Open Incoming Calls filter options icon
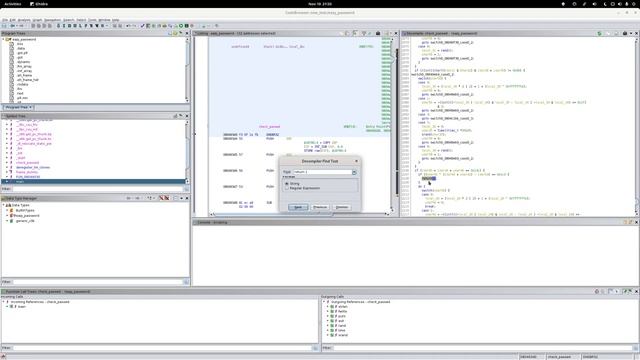Viewport: 640px width, 360px height. [x=315, y=348]
